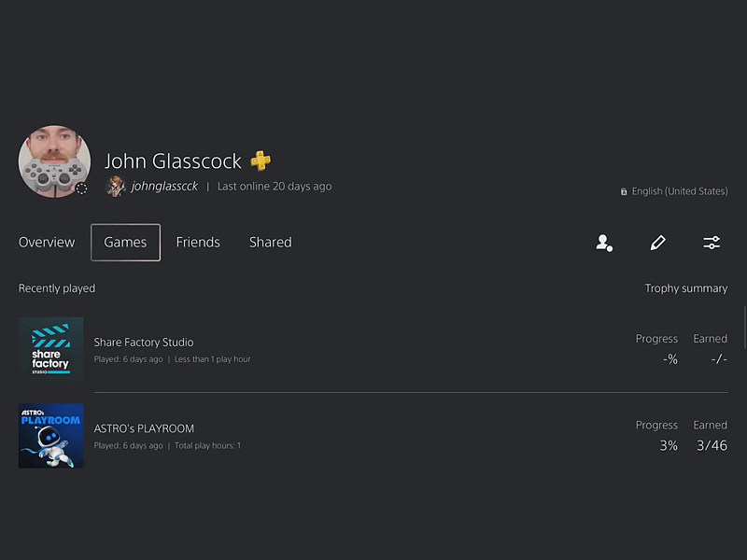Click the large profile picture
Screen dimensions: 747x560
(54, 161)
